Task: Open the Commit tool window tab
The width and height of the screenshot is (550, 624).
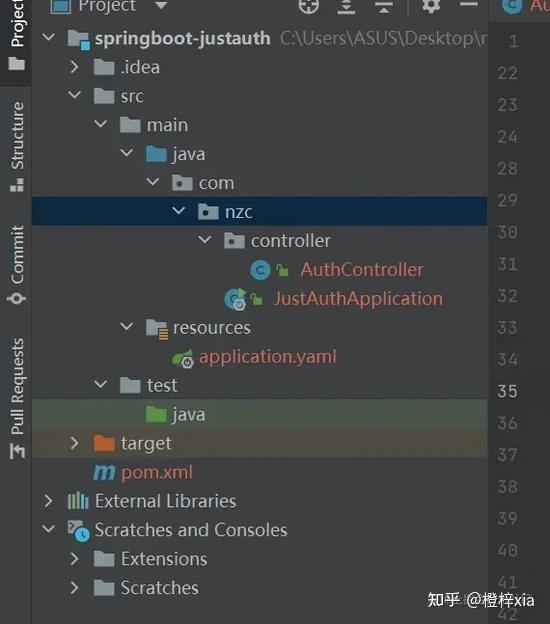Action: click(17, 265)
